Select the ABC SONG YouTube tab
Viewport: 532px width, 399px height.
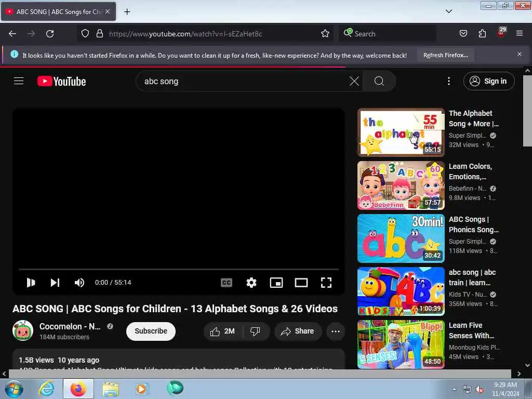point(58,11)
